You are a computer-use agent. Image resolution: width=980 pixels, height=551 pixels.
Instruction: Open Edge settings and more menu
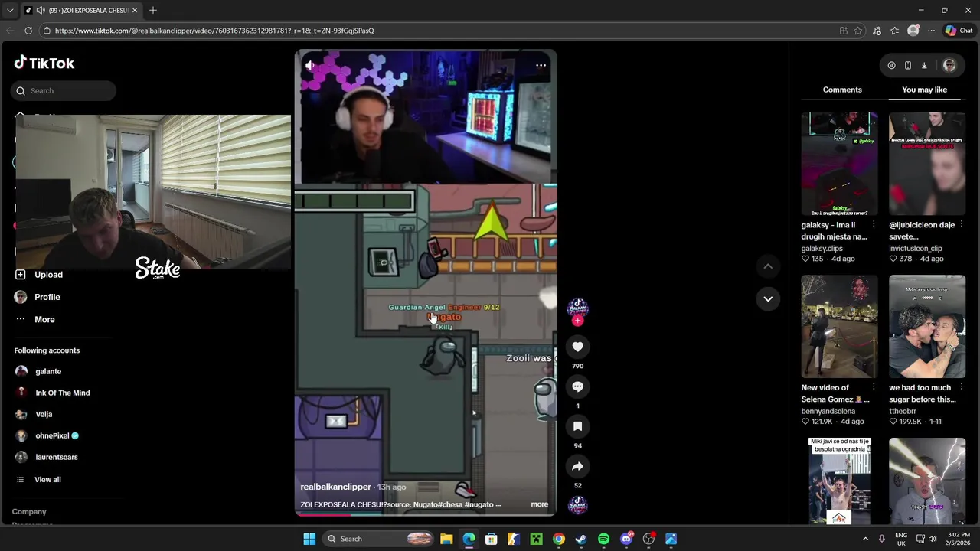click(931, 31)
